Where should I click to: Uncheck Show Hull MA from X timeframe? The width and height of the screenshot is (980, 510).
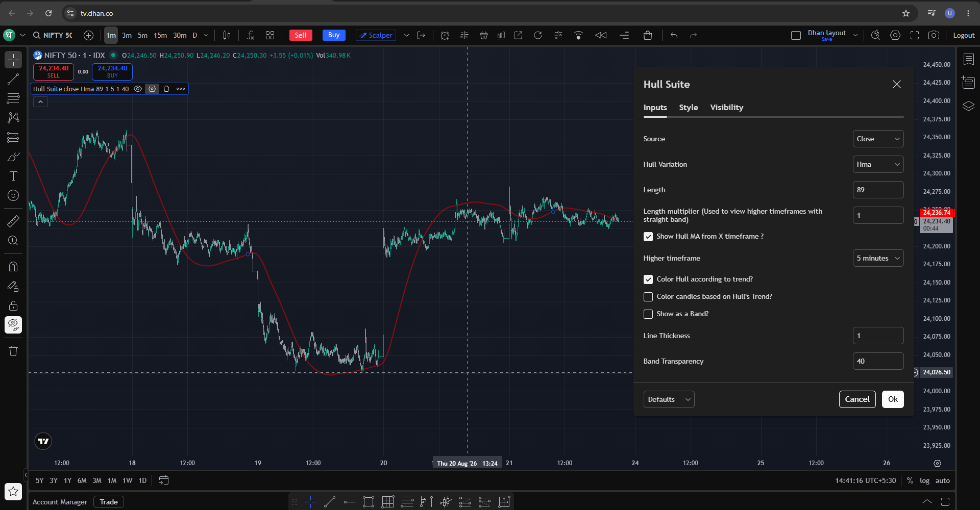pos(648,237)
